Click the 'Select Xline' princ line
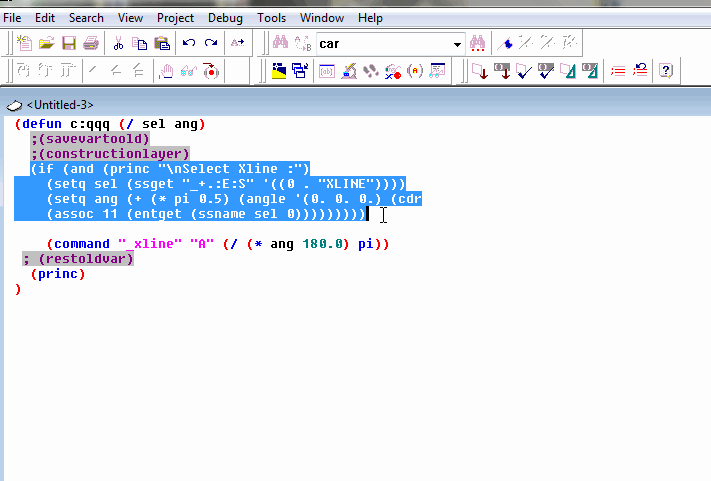711x481 pixels. [x=170, y=169]
